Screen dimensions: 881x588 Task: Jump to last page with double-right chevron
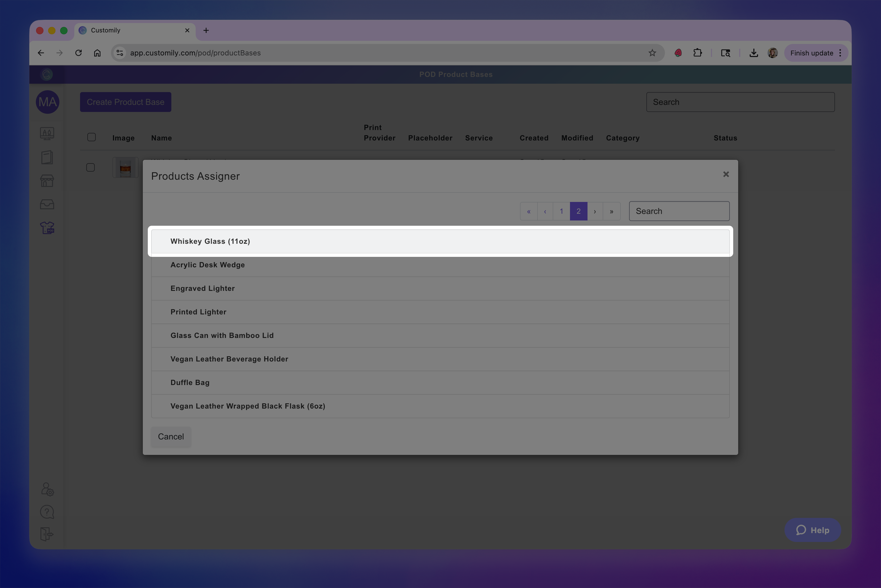[x=611, y=211]
